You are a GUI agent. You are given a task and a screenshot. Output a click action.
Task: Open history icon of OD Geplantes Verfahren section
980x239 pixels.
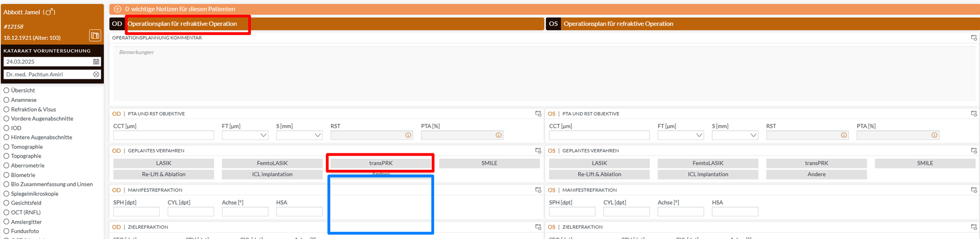point(538,151)
